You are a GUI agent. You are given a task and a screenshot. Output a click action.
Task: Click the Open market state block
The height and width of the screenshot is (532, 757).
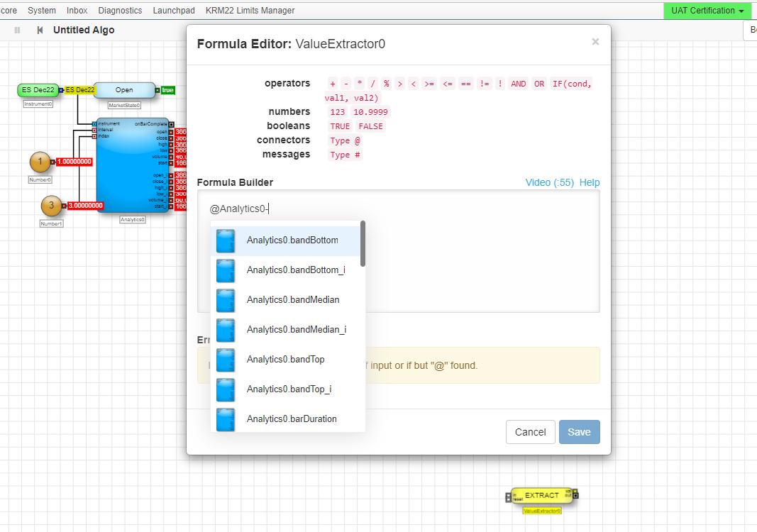pyautogui.click(x=124, y=90)
